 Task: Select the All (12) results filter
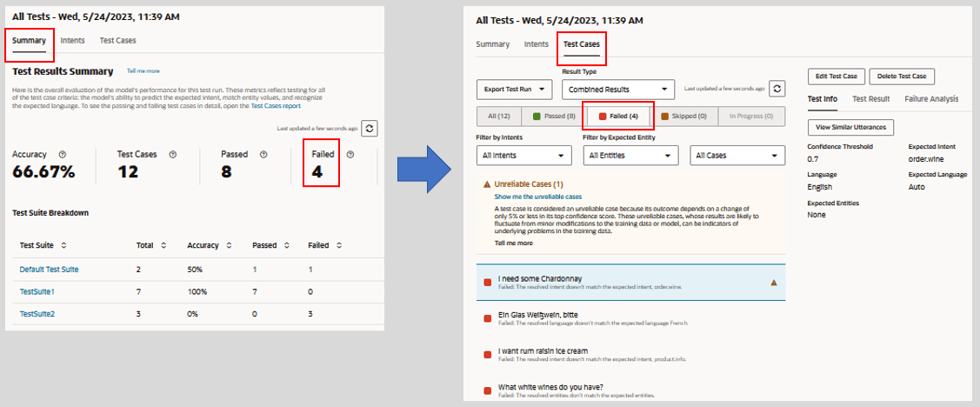pyautogui.click(x=503, y=116)
